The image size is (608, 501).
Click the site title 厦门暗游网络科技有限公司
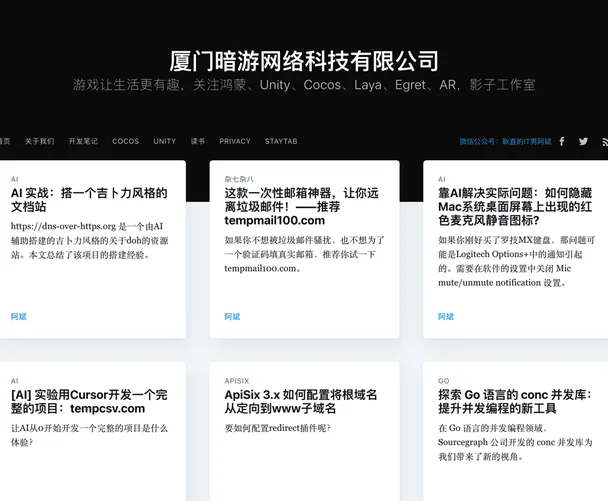coord(304,61)
